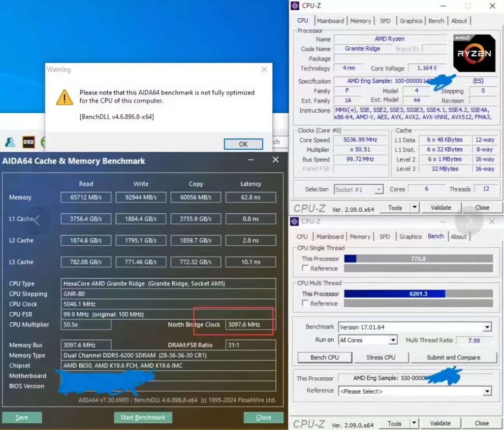Tick Reference checkbox under CPU Single Thread
The height and width of the screenshot is (430, 504).
click(305, 268)
